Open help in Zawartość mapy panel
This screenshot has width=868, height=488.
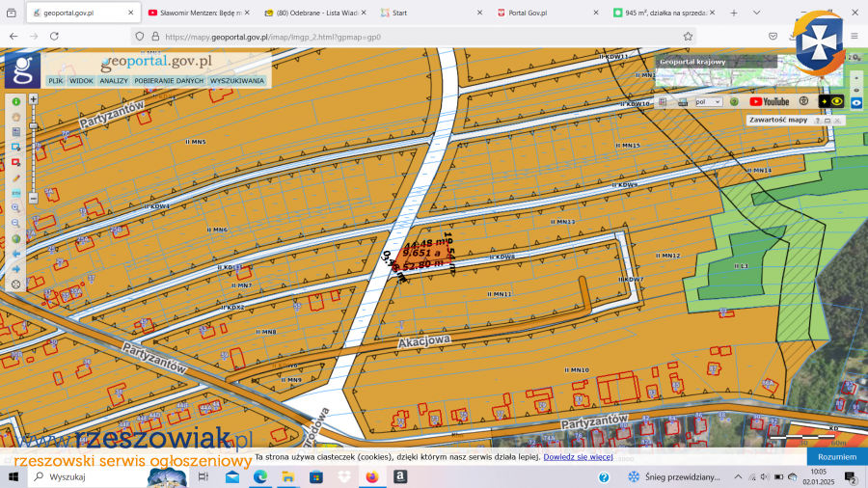tap(817, 121)
